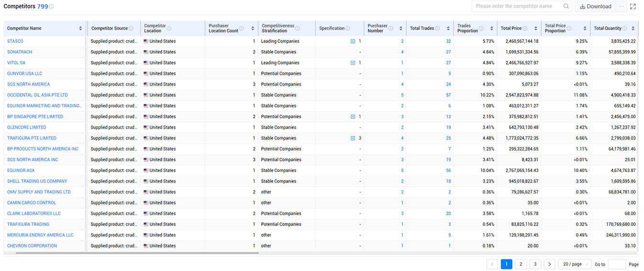The width and height of the screenshot is (644, 271).
Task: Click info icon next to Competitor Source
Action: 132,28
